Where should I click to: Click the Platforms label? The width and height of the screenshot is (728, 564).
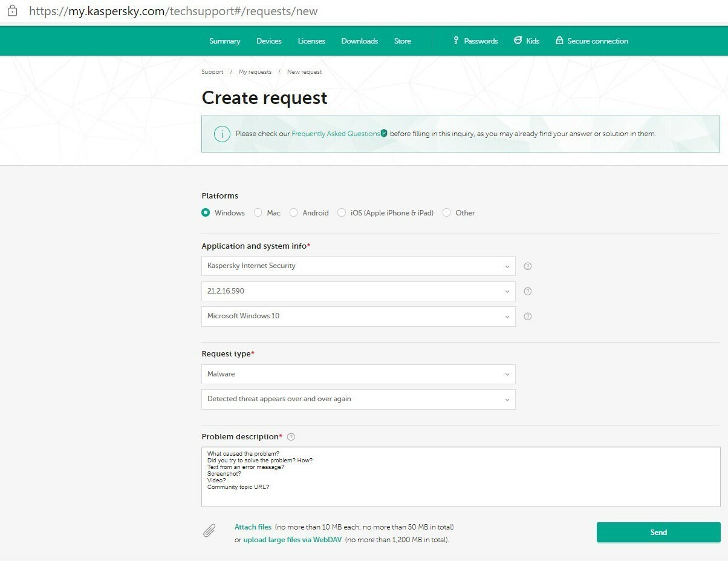tap(219, 196)
